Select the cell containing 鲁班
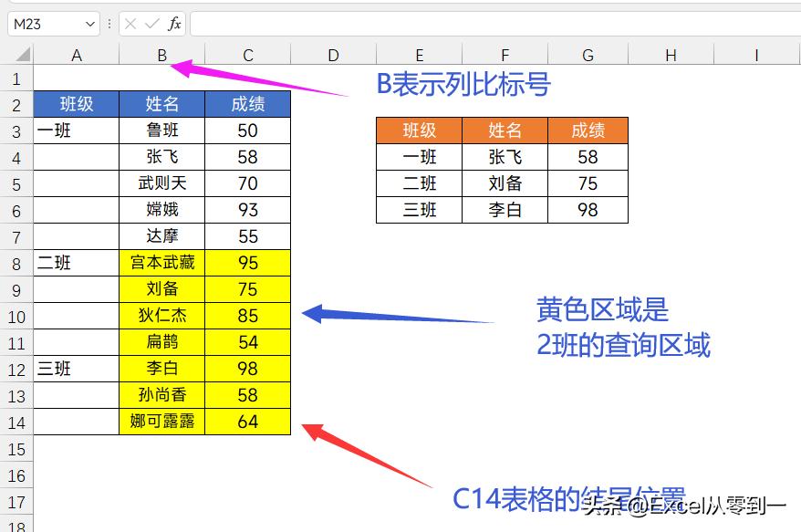The height and width of the screenshot is (532, 801). click(161, 130)
